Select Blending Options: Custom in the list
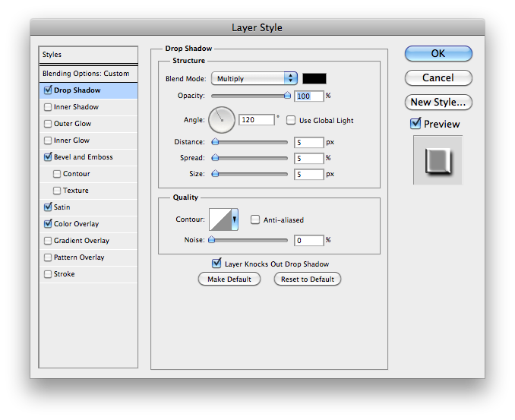 [86, 74]
